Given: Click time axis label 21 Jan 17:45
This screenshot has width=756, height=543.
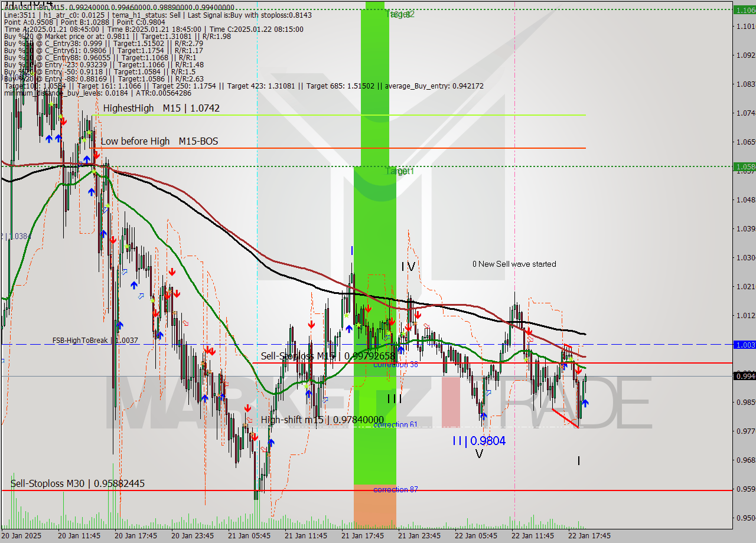Looking at the screenshot, I should (x=363, y=536).
